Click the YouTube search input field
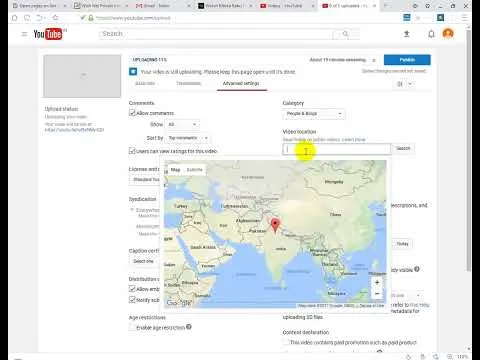Viewport: 480px width, 360px height. [x=217, y=34]
